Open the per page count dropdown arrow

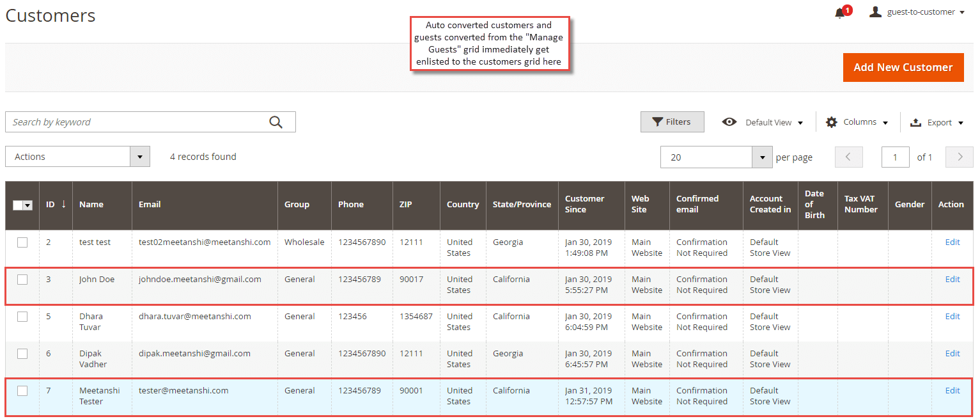pos(761,157)
